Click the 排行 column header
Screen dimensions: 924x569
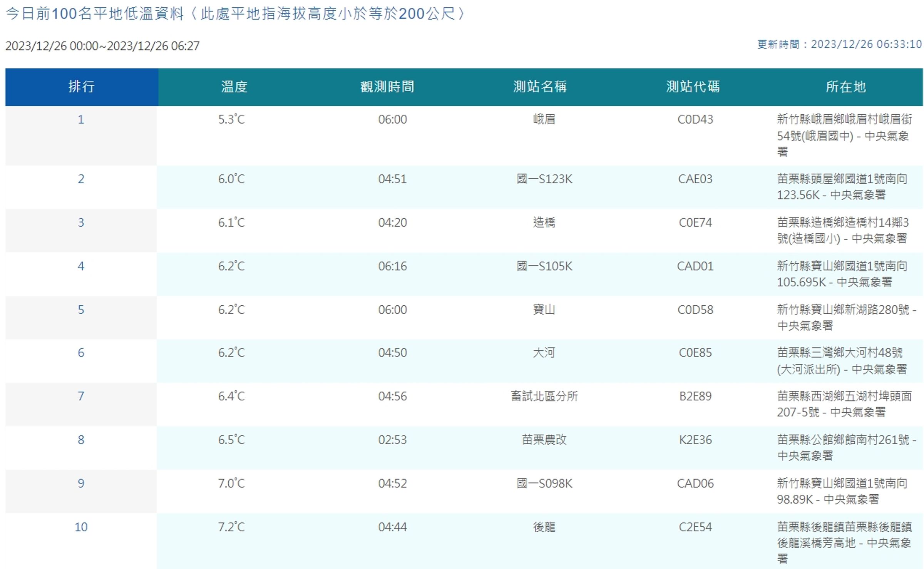pos(82,87)
